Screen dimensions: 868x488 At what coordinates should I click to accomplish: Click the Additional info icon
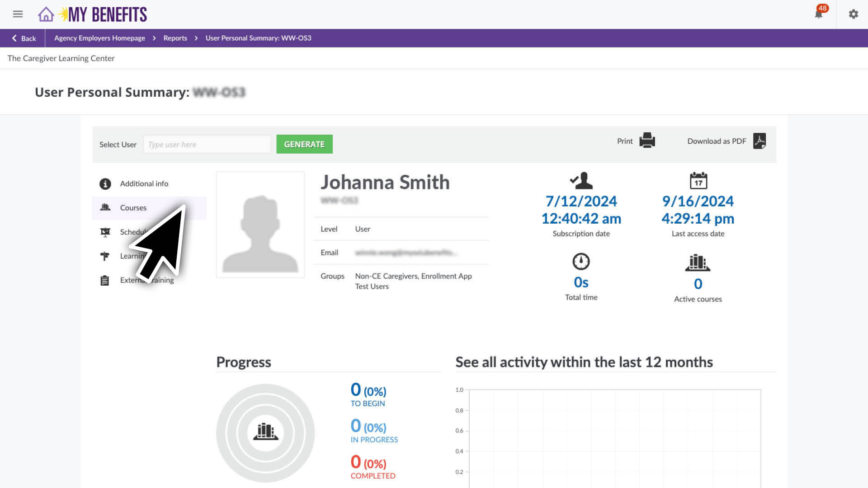tap(105, 184)
